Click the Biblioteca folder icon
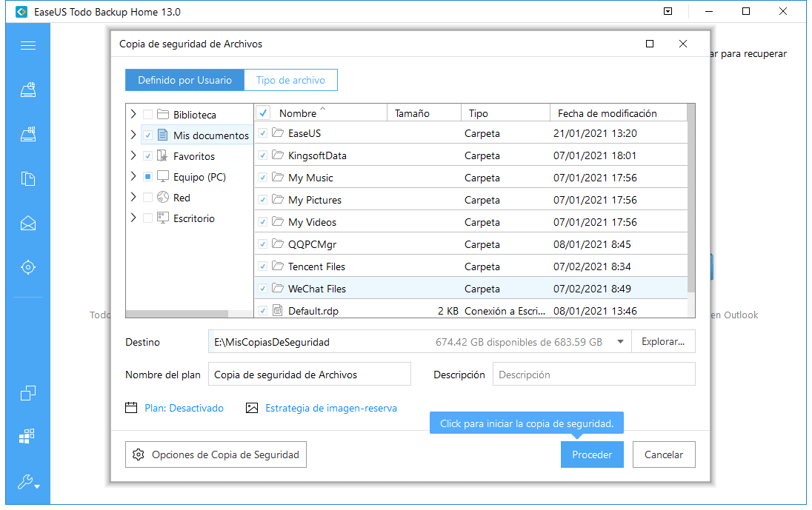The image size is (812, 510). 163,114
